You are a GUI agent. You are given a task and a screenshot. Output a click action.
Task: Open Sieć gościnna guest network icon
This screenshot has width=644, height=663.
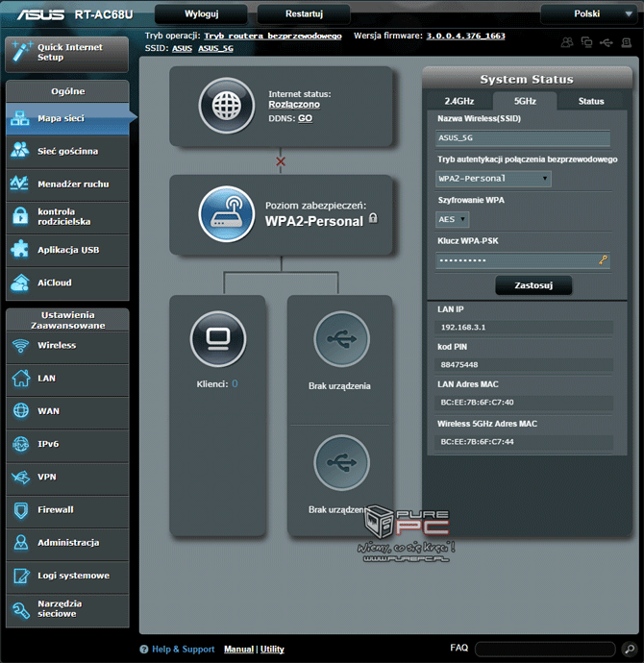20,151
